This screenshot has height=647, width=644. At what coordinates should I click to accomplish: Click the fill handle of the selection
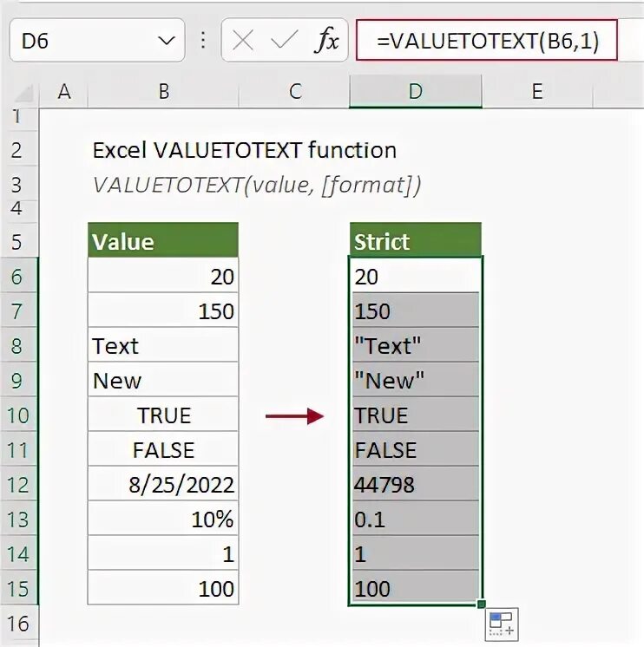pos(481,605)
